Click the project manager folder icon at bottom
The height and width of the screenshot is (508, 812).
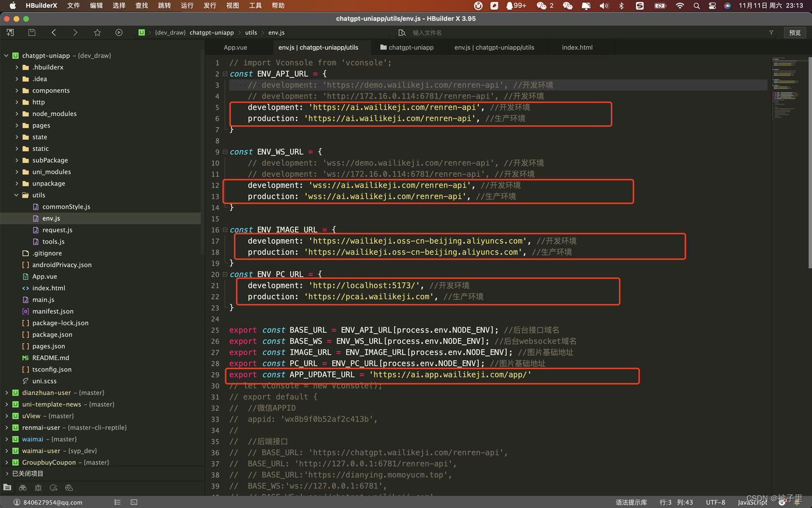click(7, 488)
